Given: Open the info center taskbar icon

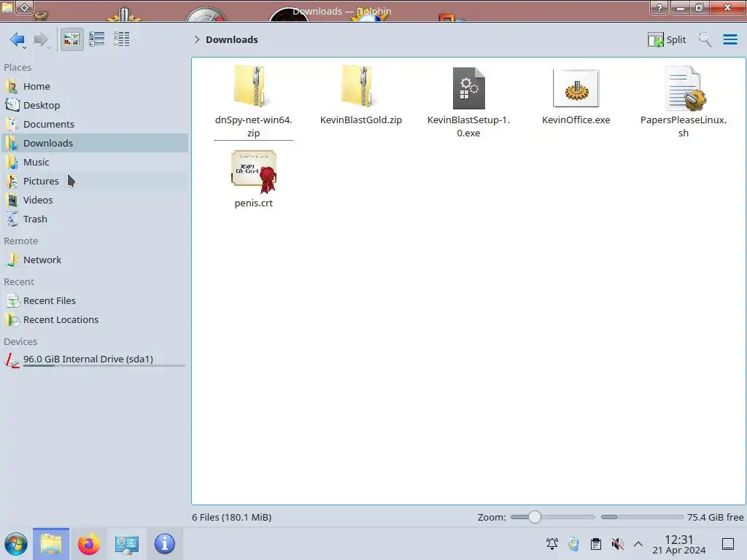Looking at the screenshot, I should [x=164, y=544].
